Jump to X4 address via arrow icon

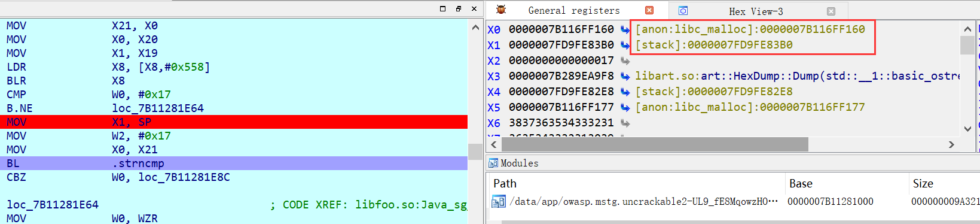(x=625, y=92)
